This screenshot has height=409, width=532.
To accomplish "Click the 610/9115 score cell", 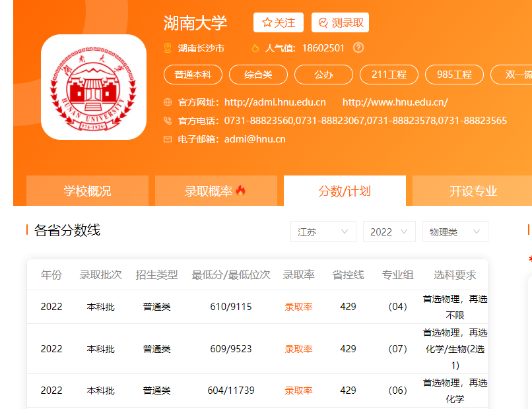I will [231, 307].
